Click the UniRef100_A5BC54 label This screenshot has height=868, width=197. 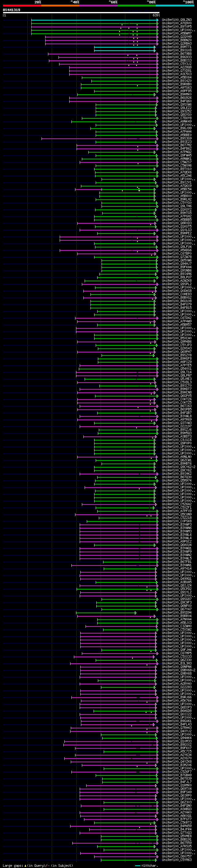click(177, 189)
